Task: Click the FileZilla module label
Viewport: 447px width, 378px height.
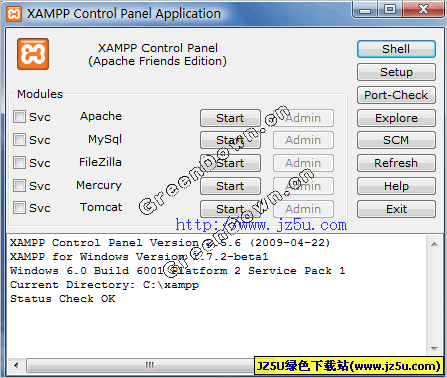Action: tap(100, 162)
